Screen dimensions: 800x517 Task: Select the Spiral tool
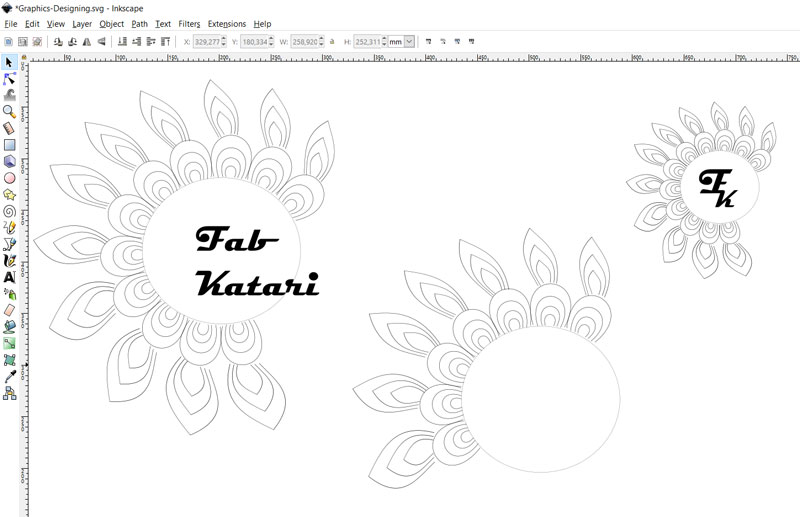(x=9, y=211)
